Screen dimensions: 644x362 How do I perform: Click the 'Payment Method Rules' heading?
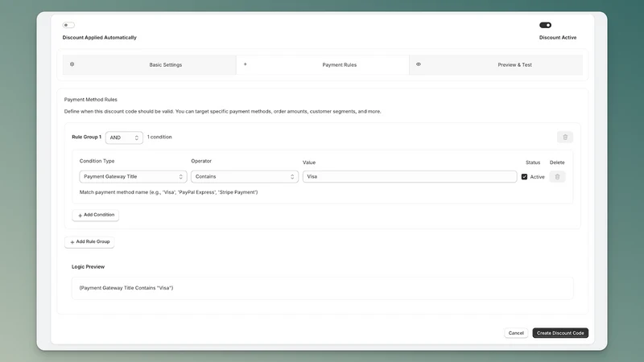[x=91, y=99]
